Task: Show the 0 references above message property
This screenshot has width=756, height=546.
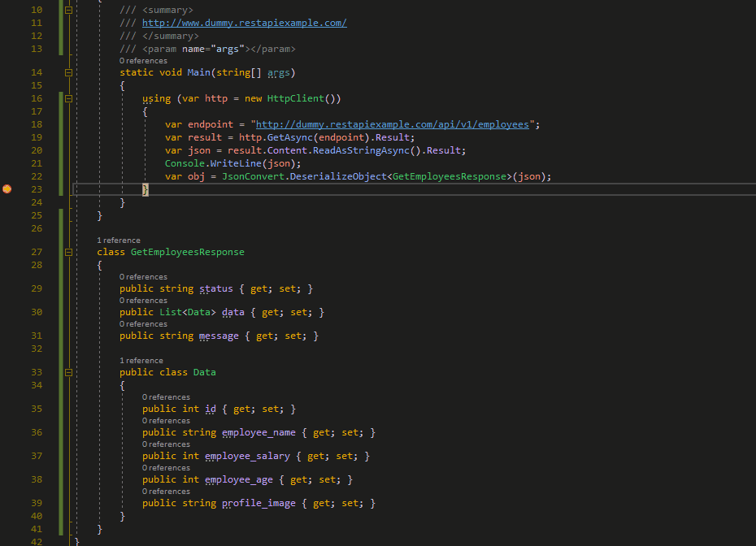Action: click(143, 324)
